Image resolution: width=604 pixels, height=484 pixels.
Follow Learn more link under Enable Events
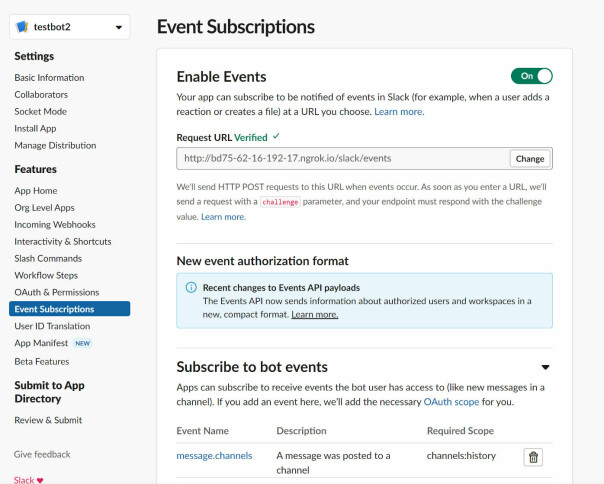(399, 112)
